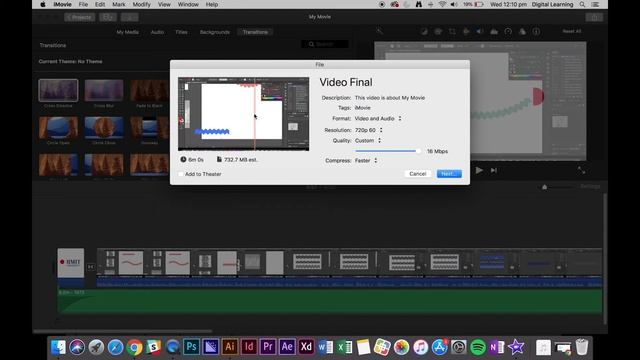640x360 pixels.
Task: Open InDesign from the dock
Action: click(x=249, y=347)
